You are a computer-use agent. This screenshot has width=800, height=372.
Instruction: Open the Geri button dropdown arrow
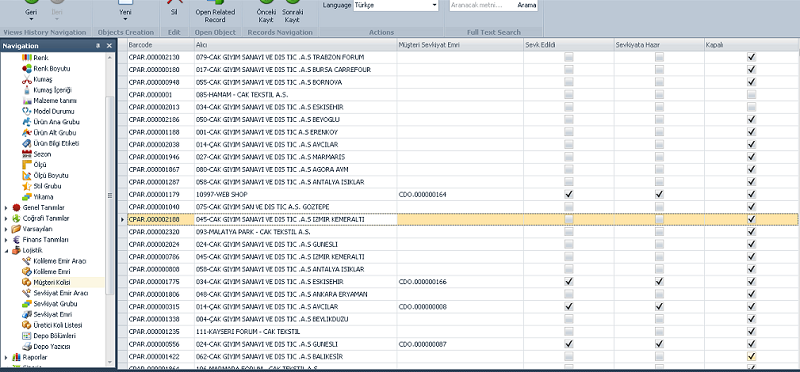(x=31, y=19)
